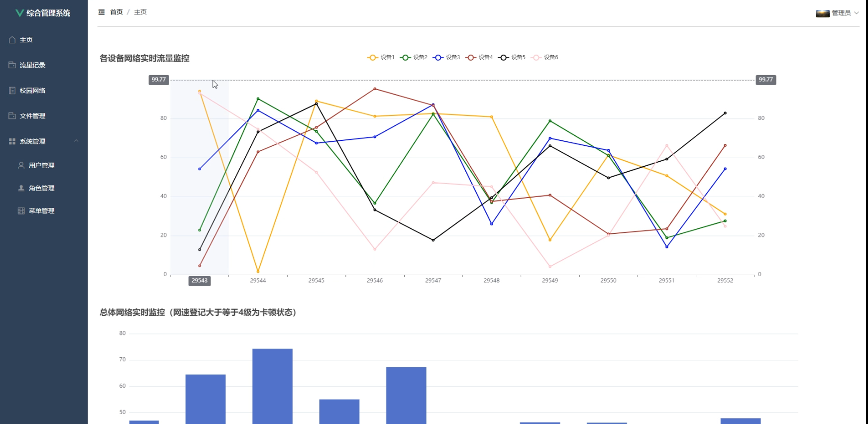Collapse the 系统管理 submenu chevron

[76, 141]
